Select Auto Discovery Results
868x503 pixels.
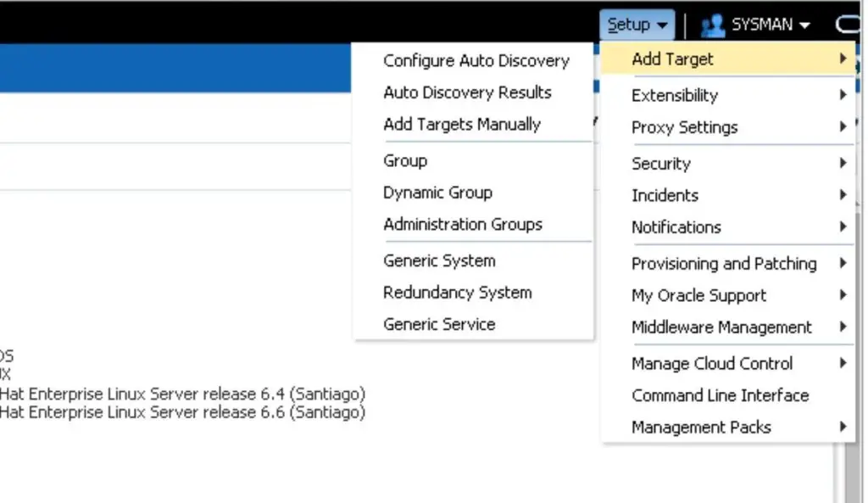[x=468, y=92]
